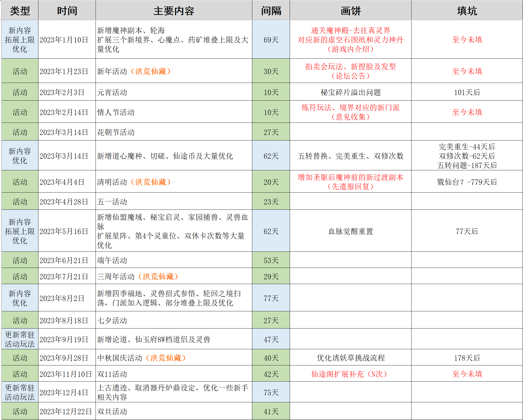This screenshot has width=523, height=420.
Task: Select the cell containing 五转问题-187天后
Action: tap(467, 156)
